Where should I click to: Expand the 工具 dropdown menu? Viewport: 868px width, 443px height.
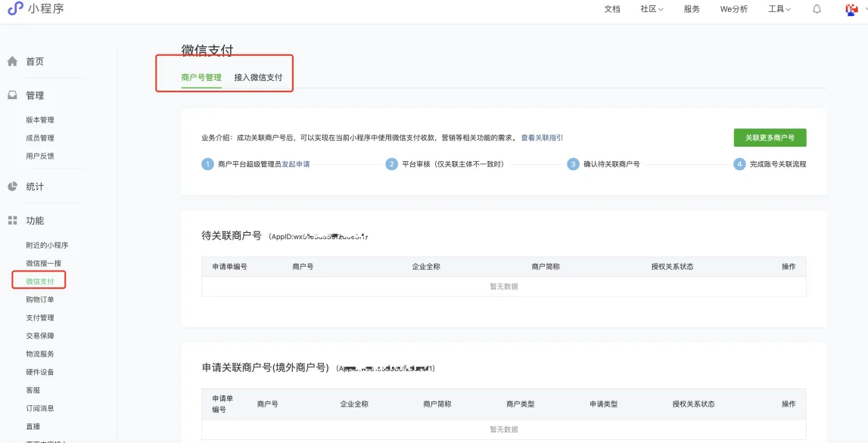click(779, 9)
